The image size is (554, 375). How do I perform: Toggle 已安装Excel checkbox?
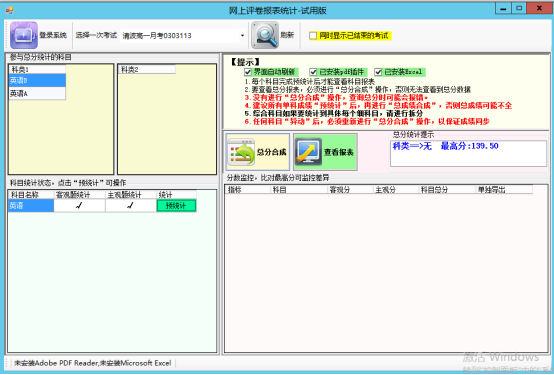click(378, 72)
